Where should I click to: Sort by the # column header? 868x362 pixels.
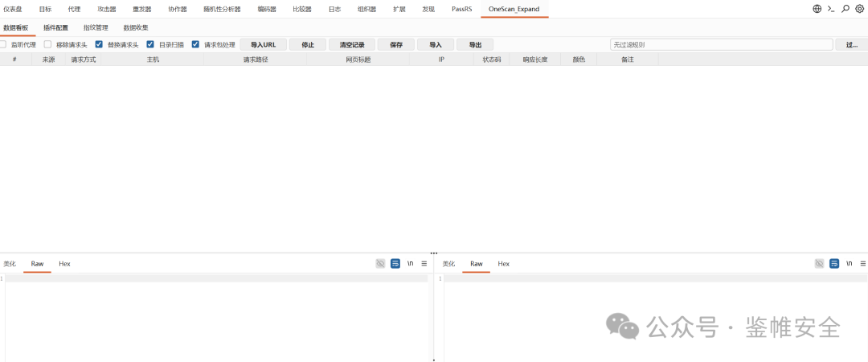[14, 60]
